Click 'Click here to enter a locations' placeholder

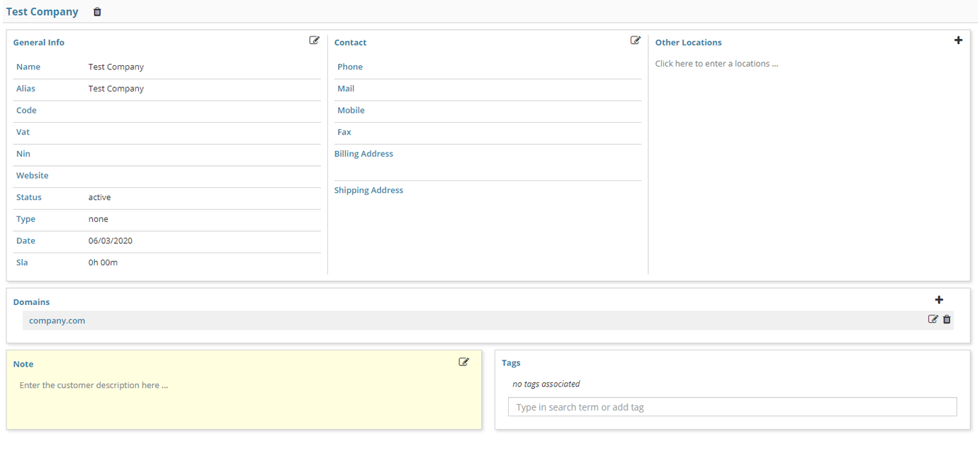click(716, 64)
